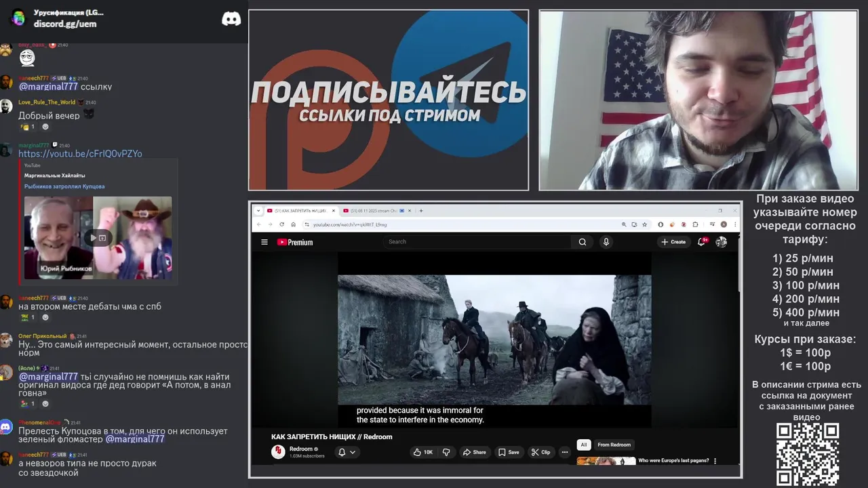
Task: Click site info icon in address bar
Action: 307,224
